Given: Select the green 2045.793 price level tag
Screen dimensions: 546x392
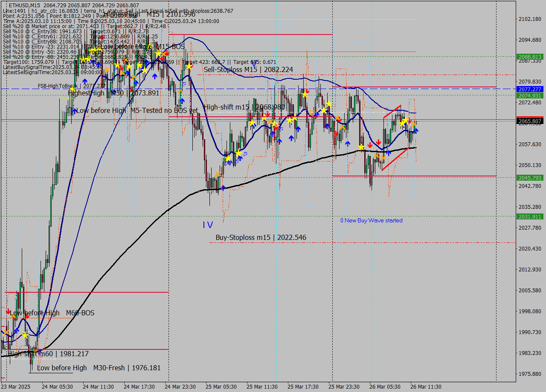Looking at the screenshot, I should [x=529, y=178].
